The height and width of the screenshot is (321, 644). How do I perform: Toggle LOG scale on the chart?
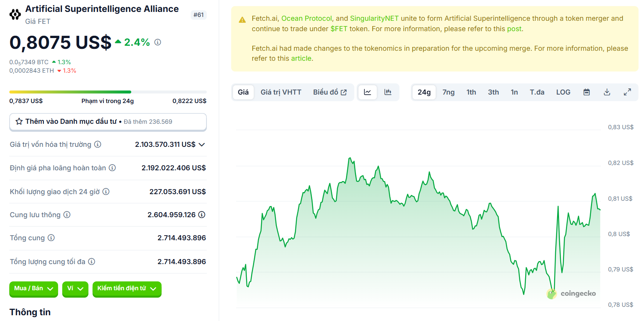coord(563,92)
